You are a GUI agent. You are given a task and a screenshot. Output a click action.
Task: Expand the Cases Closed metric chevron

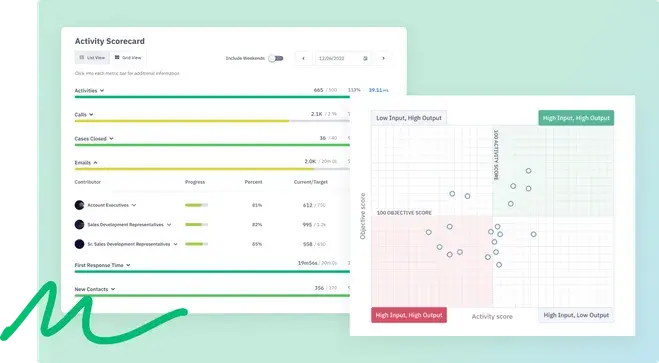point(111,139)
